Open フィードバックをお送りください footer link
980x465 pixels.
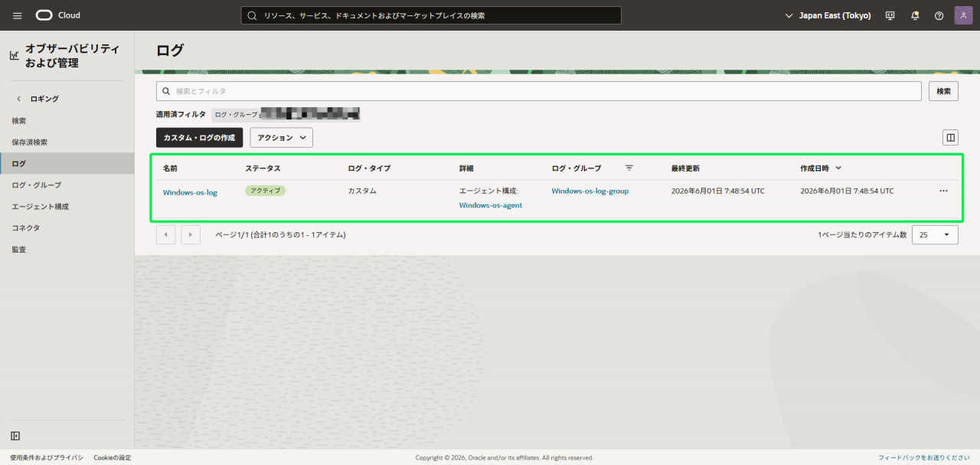tap(924, 457)
